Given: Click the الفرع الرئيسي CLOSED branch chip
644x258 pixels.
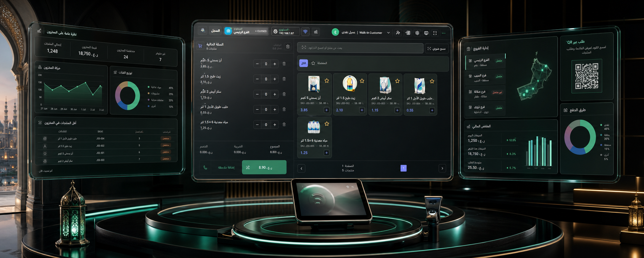Looking at the screenshot, I should click(246, 31).
